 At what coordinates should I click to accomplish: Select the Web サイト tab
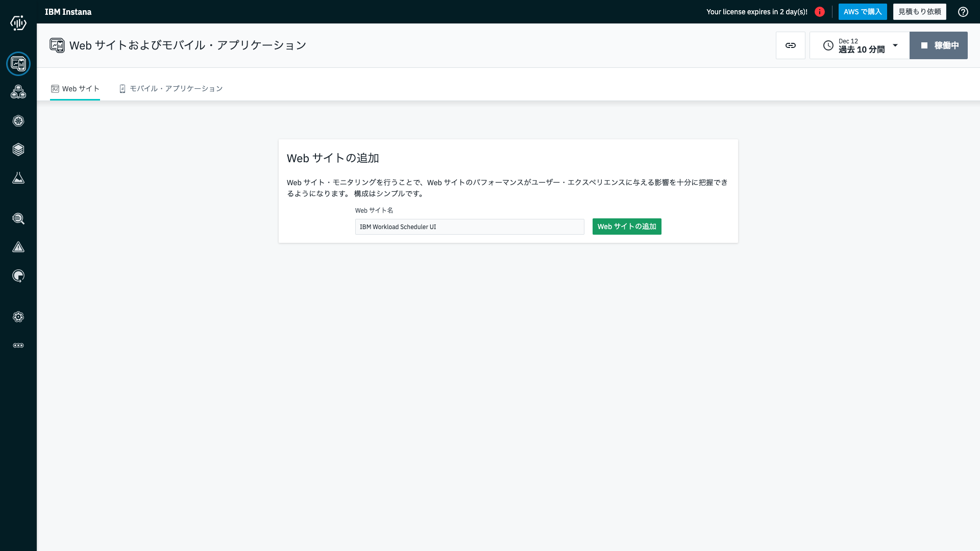(x=75, y=88)
